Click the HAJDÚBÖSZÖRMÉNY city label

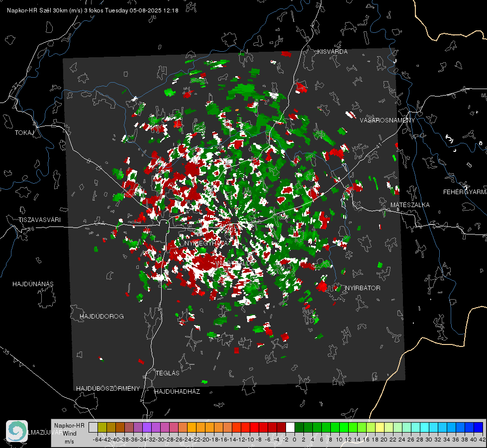tap(108, 389)
